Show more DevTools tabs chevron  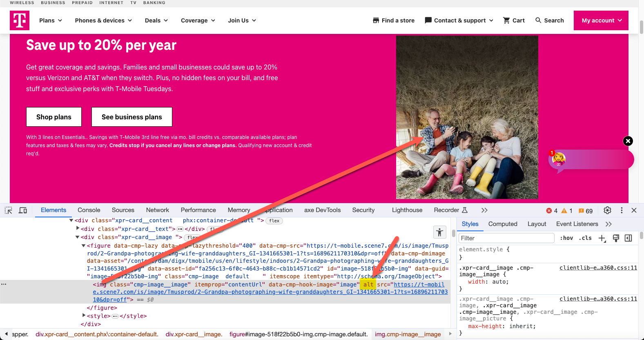coord(484,210)
